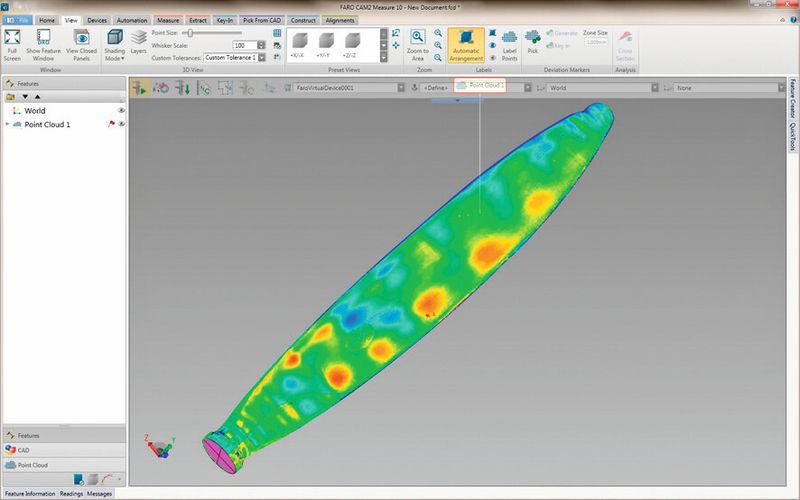Select the +X/-X preset view
This screenshot has width=800, height=500.
(299, 45)
